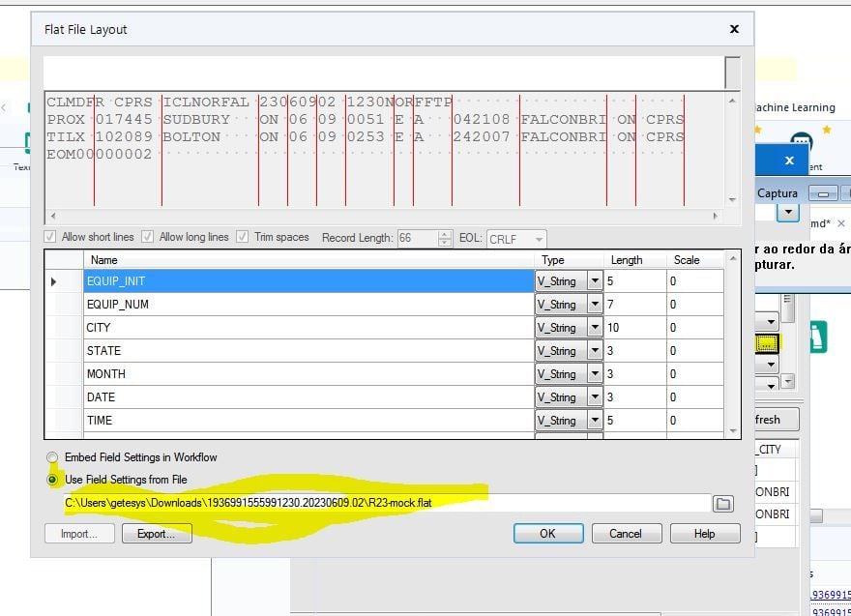Open Type dropdown for EQUIP_NUM row
The image size is (851, 616).
click(x=595, y=305)
